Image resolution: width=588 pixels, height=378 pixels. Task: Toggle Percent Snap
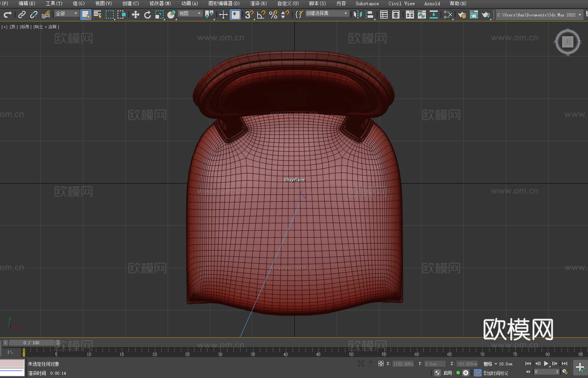[273, 14]
